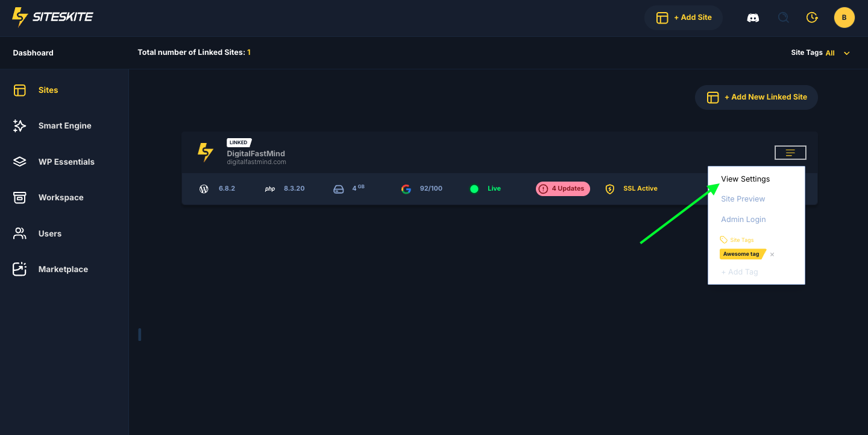868x435 pixels.
Task: Click the + Add Site header button
Action: tap(684, 17)
